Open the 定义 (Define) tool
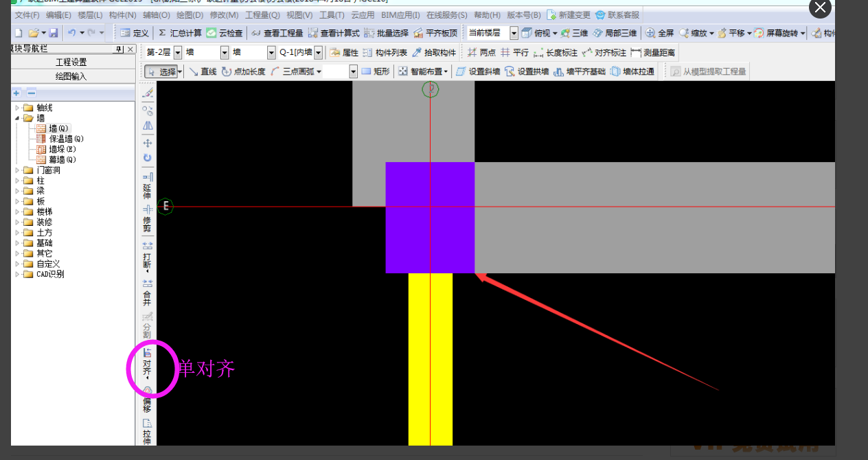The image size is (868, 460). point(134,33)
